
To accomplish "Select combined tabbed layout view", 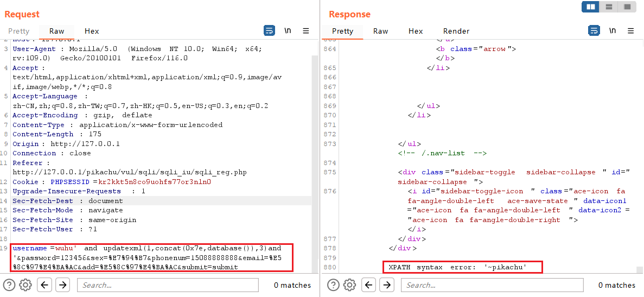I will pyautogui.click(x=627, y=7).
